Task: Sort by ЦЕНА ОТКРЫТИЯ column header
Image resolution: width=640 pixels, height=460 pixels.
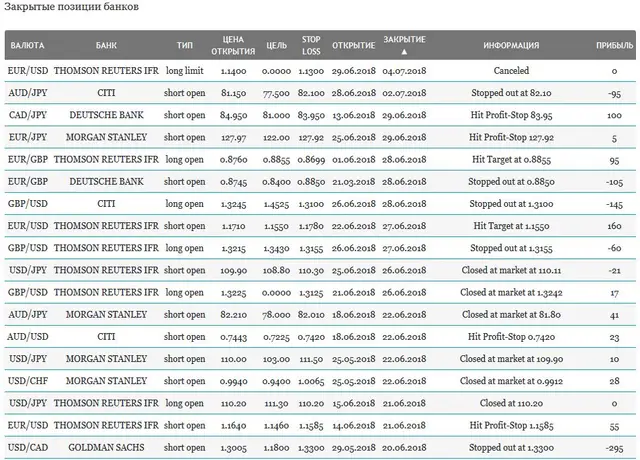Action: coord(233,45)
